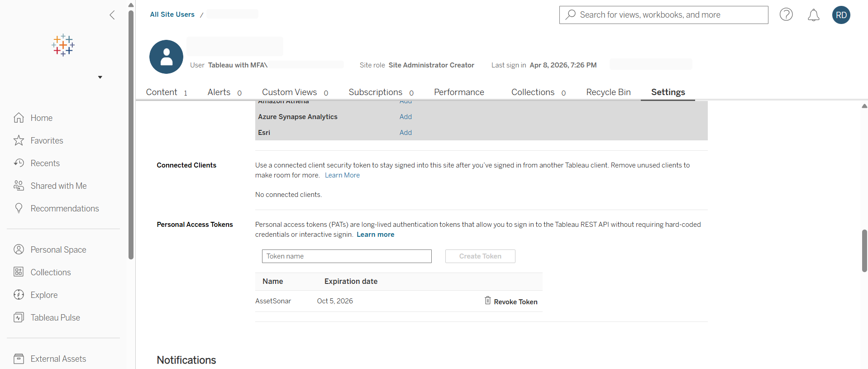
Task: Open the user Collections tab
Action: [x=539, y=92]
